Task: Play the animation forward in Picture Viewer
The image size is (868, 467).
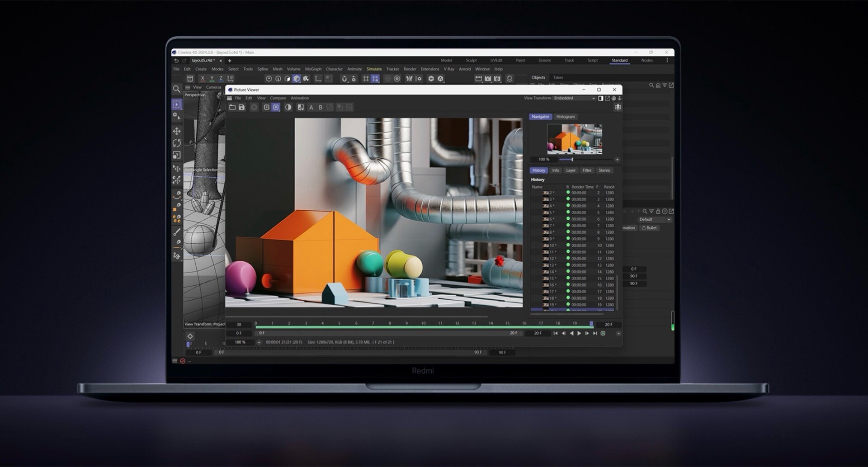Action: [x=580, y=333]
